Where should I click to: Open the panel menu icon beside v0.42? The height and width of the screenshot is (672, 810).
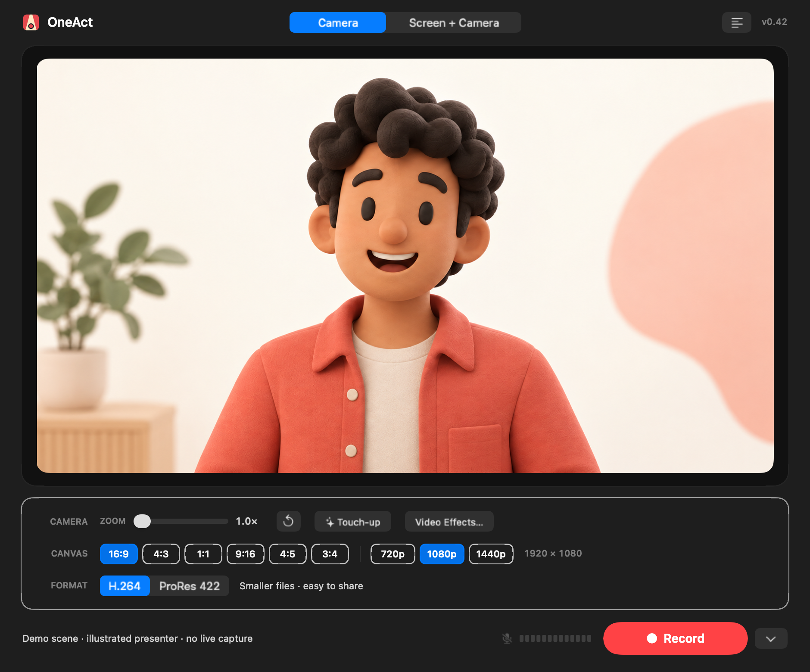click(737, 22)
